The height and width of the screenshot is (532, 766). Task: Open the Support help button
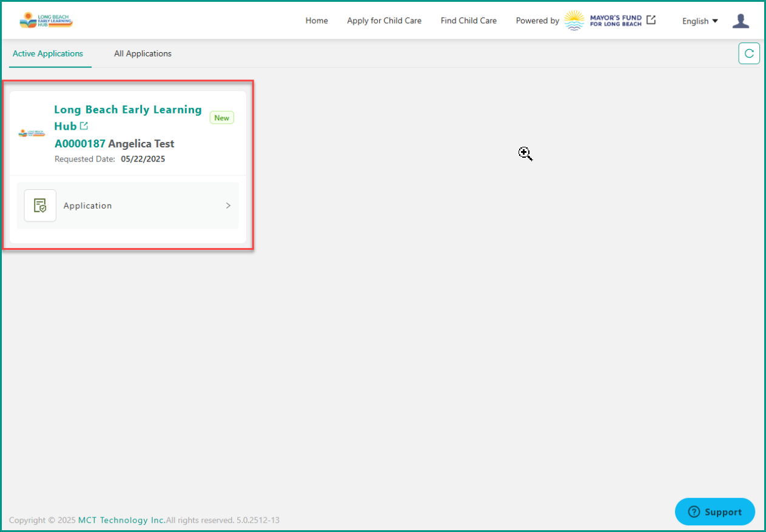[715, 512]
